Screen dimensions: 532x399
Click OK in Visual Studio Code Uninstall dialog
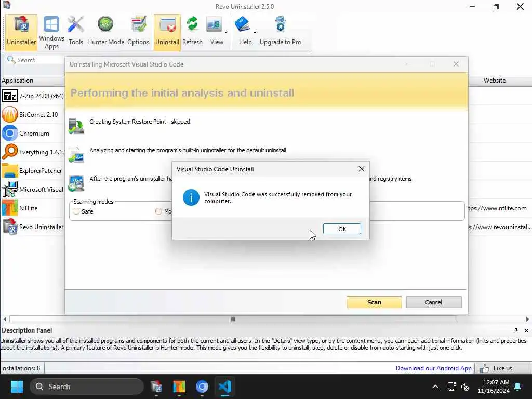[342, 229]
